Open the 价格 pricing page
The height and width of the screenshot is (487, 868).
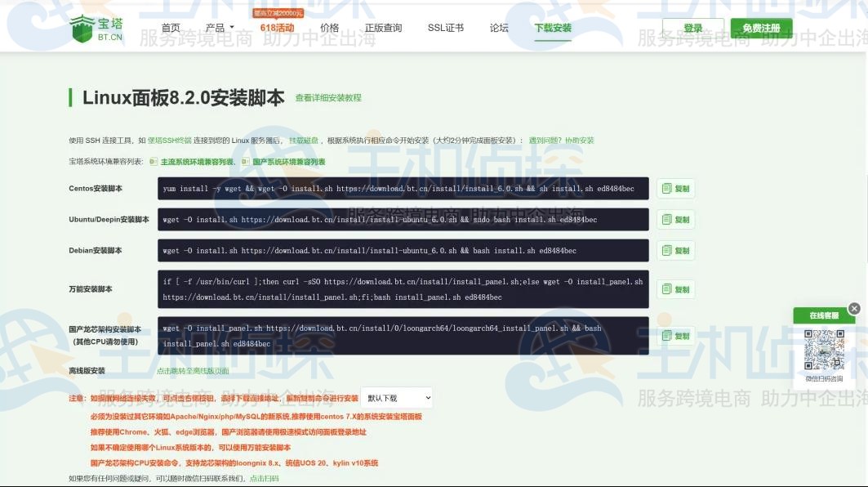(x=329, y=28)
